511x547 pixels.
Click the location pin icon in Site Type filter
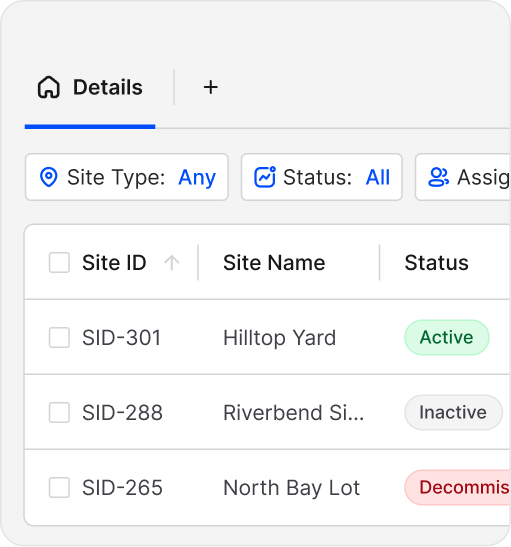(48, 177)
